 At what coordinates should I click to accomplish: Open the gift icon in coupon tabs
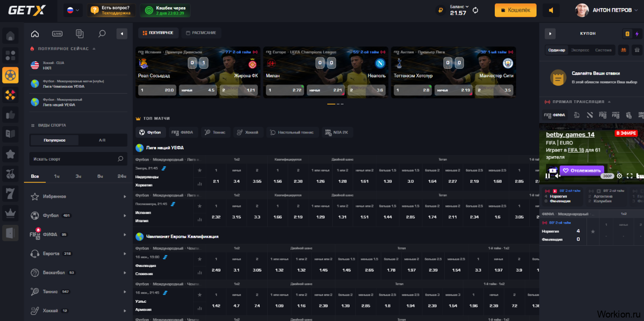pos(637,50)
